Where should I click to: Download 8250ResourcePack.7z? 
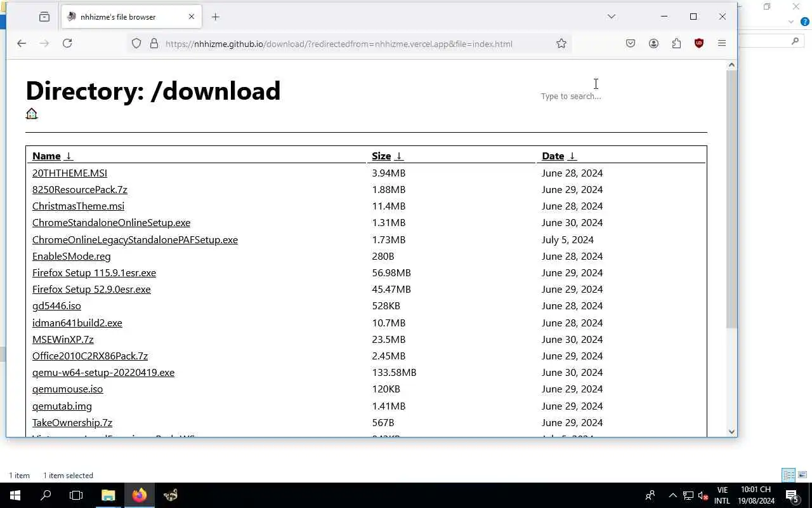80,189
